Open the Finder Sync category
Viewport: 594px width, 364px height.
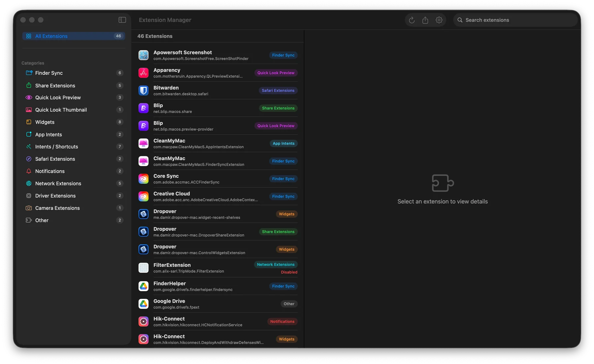[74, 73]
